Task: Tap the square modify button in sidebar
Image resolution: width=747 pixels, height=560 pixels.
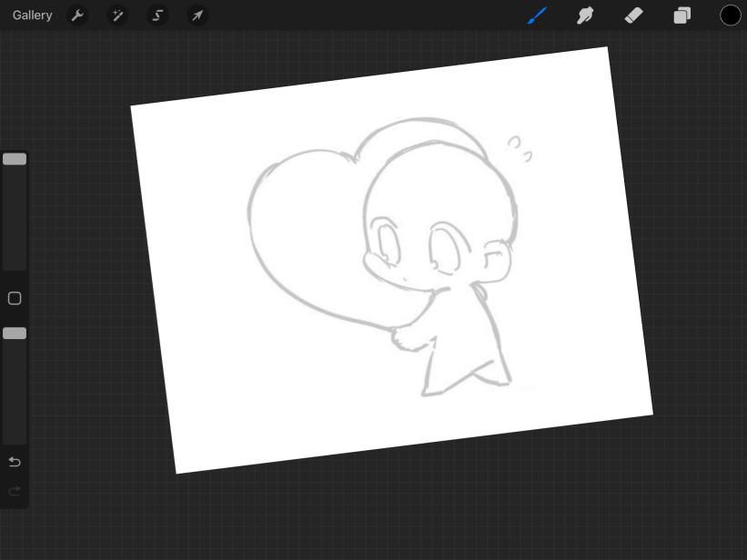Action: click(x=15, y=298)
